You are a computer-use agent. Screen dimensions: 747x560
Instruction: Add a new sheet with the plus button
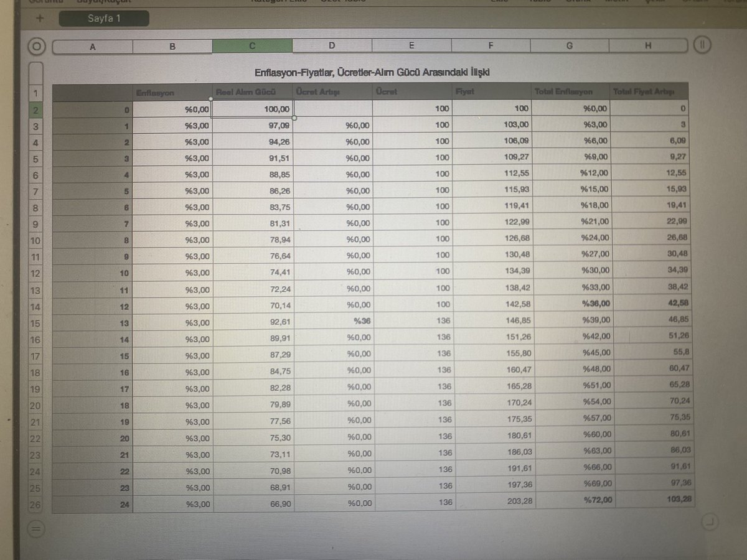(x=40, y=19)
